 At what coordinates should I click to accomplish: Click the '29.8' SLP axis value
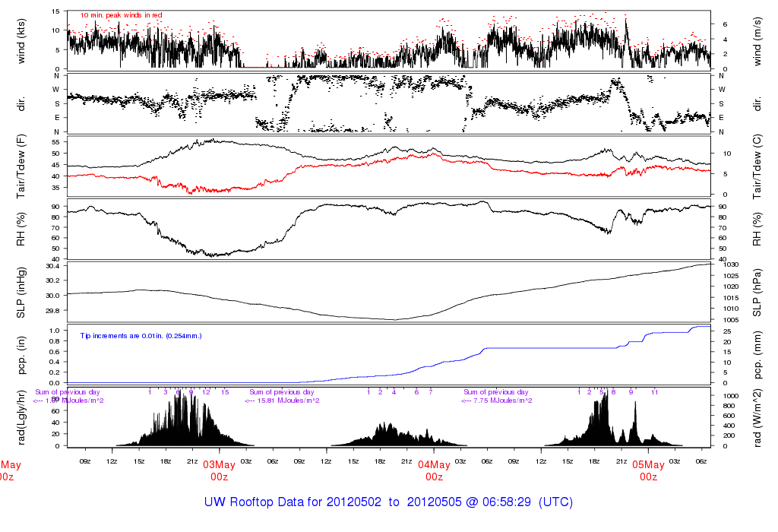tap(52, 311)
